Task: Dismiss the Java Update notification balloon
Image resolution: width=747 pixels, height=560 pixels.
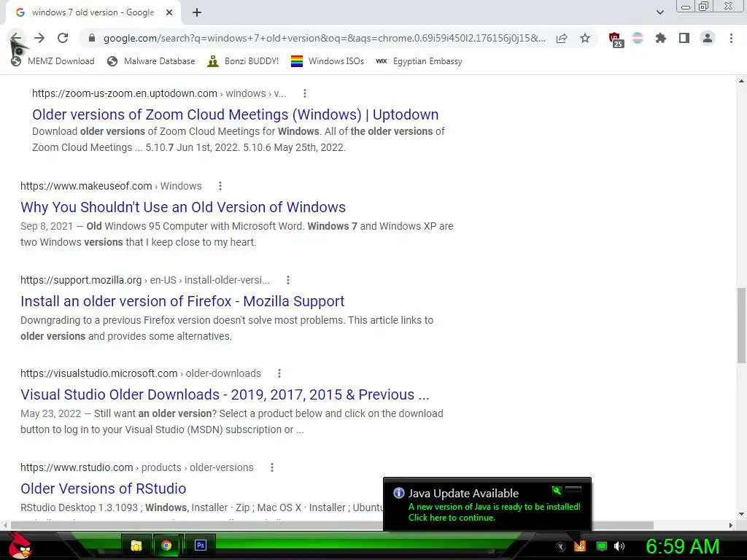Action: tap(573, 489)
